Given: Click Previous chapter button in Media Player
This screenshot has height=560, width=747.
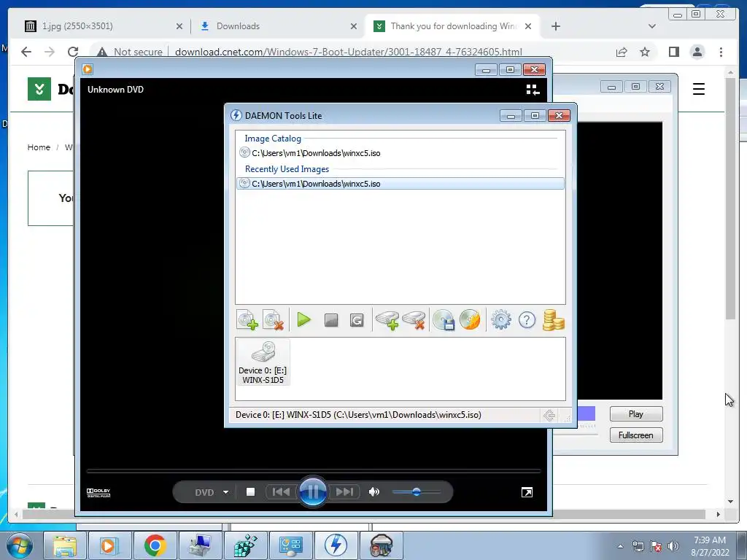Looking at the screenshot, I should (x=281, y=492).
